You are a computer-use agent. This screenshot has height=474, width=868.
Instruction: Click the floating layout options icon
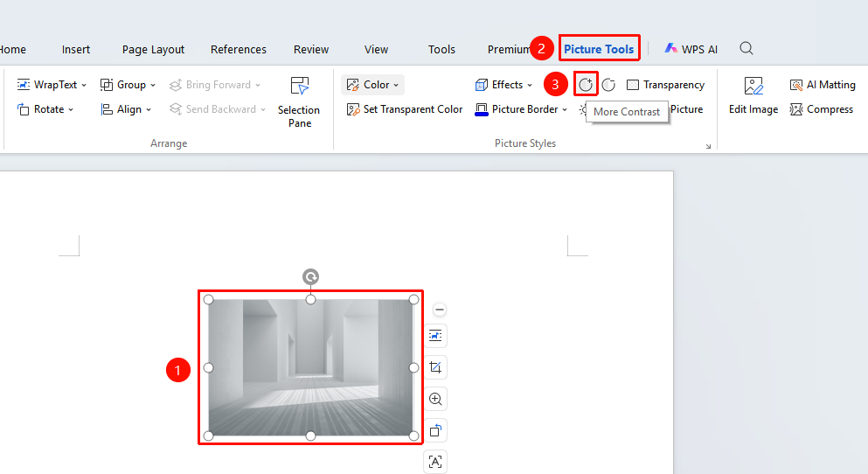click(x=435, y=336)
